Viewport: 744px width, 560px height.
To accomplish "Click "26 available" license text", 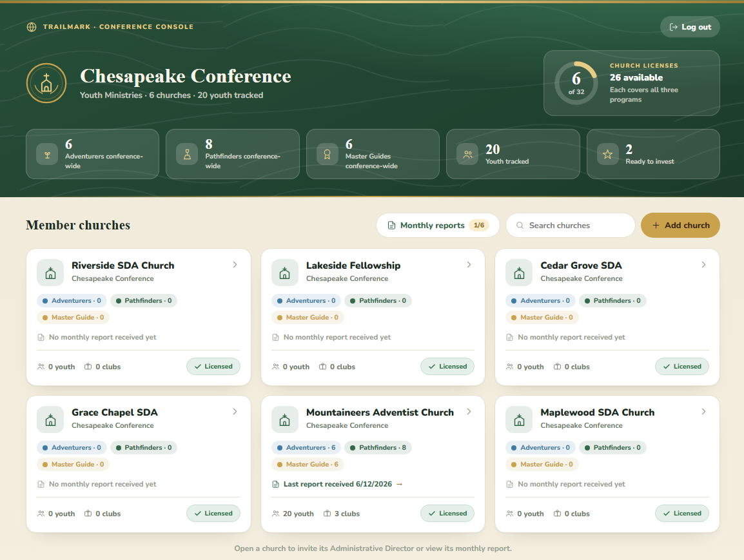I will [636, 77].
